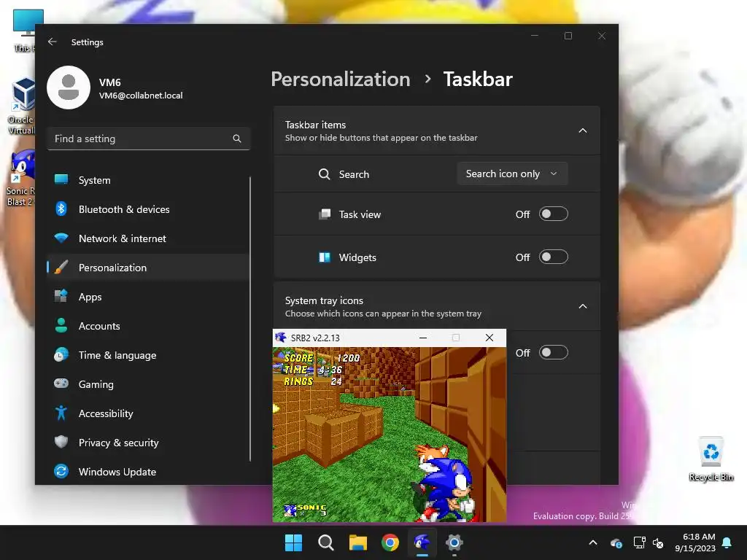Turn on the Widgets toggle
The height and width of the screenshot is (560, 747).
coord(553,257)
